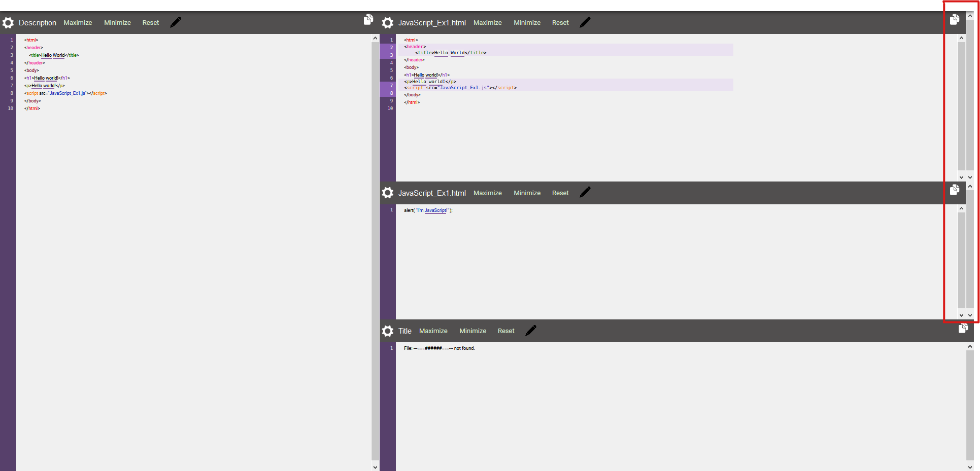Click '<h1>Hello world!</h1>' line in Description panel
The width and height of the screenshot is (980, 471).
(x=47, y=78)
